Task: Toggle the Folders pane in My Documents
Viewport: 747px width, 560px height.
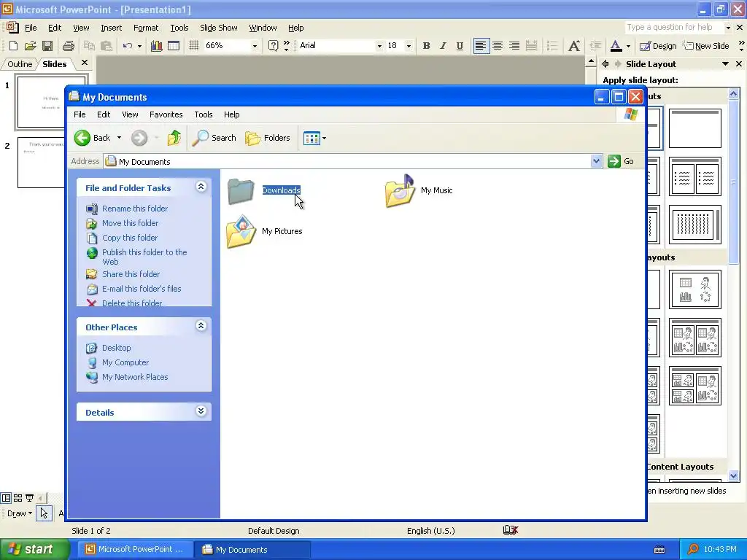Action: click(x=267, y=138)
